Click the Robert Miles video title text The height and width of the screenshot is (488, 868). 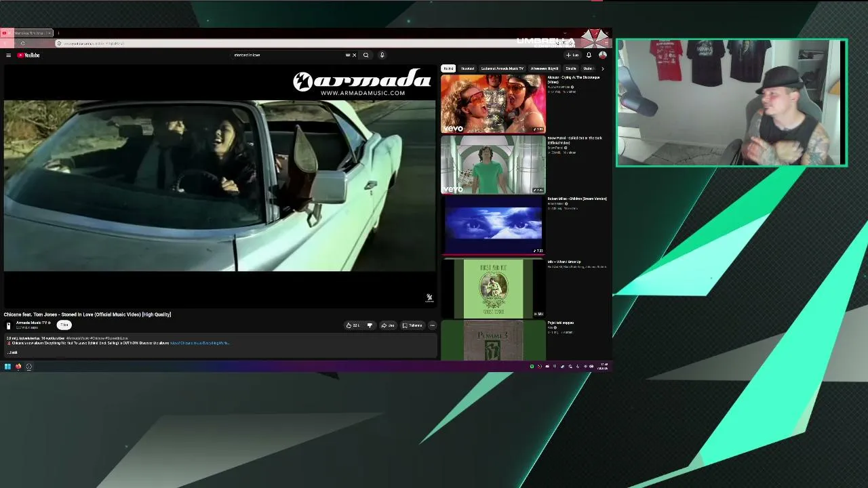(x=577, y=199)
